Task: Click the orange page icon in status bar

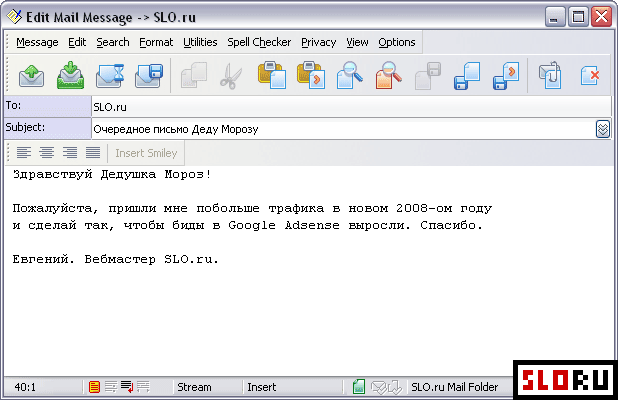Action: 94,387
